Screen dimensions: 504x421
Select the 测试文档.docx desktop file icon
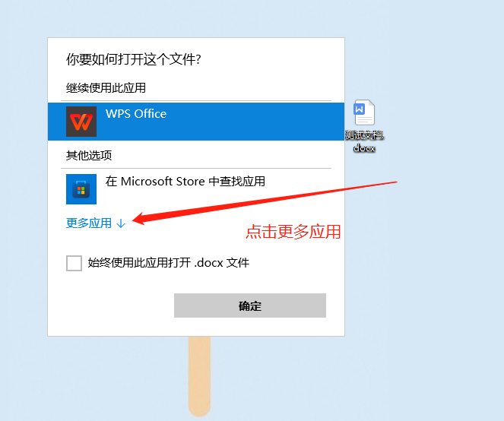364,112
